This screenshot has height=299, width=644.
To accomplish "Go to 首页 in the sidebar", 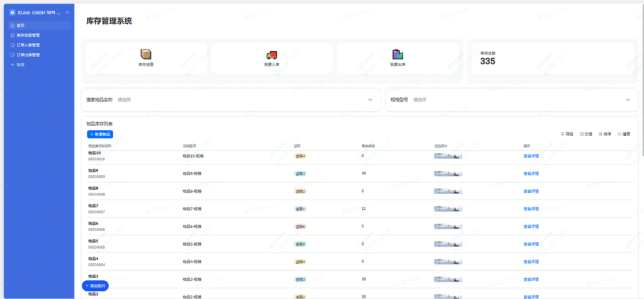I will (x=21, y=25).
